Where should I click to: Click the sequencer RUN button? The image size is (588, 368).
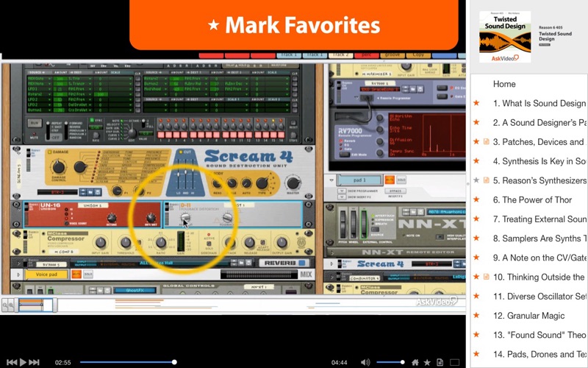point(35,123)
